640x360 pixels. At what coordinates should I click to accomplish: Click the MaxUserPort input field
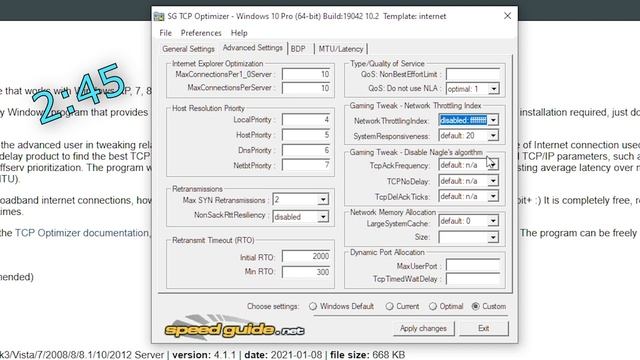pos(473,265)
